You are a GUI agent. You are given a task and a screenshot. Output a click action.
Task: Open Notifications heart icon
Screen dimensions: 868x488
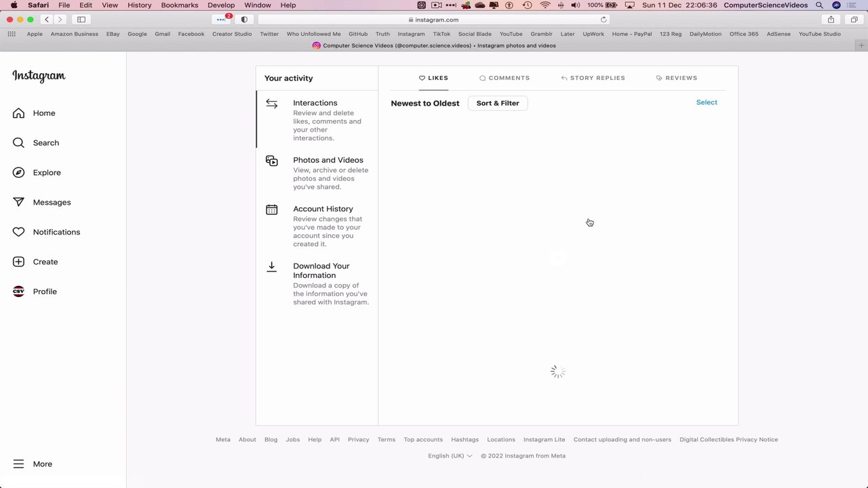click(18, 232)
